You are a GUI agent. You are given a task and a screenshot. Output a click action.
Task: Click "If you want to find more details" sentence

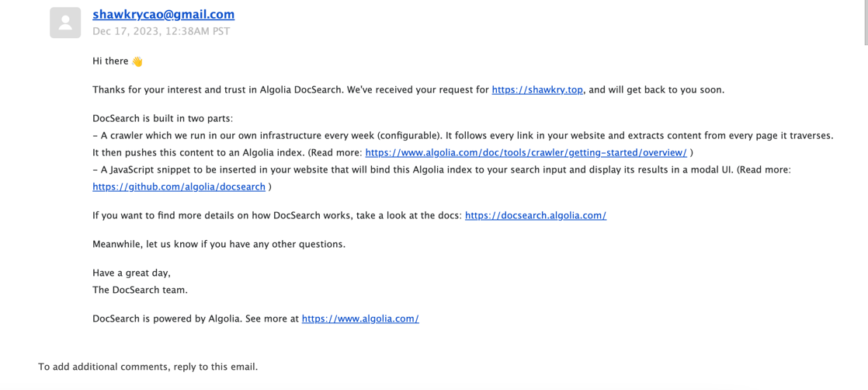pyautogui.click(x=277, y=215)
